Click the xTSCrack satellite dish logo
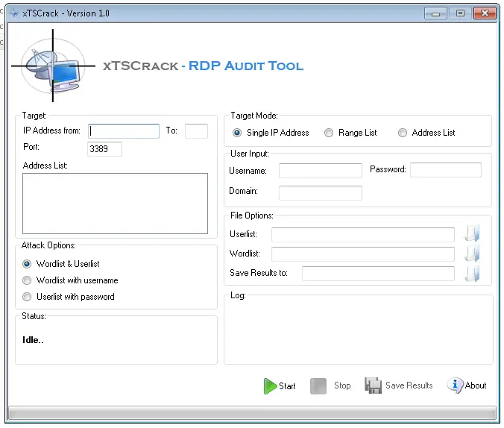 tap(52, 66)
